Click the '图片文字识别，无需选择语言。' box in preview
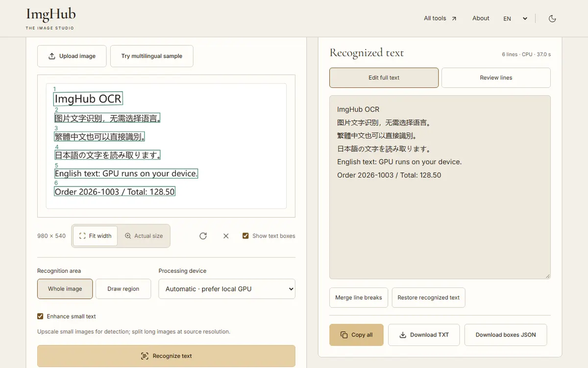 pos(108,118)
